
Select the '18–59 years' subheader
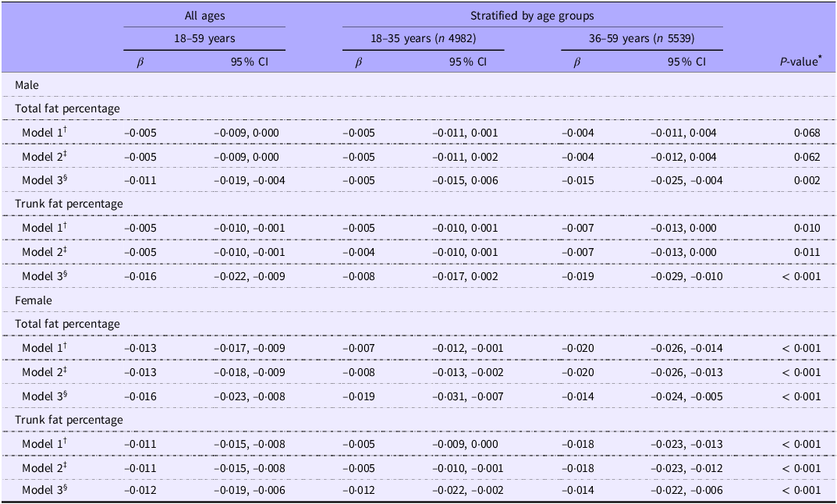pyautogui.click(x=204, y=38)
